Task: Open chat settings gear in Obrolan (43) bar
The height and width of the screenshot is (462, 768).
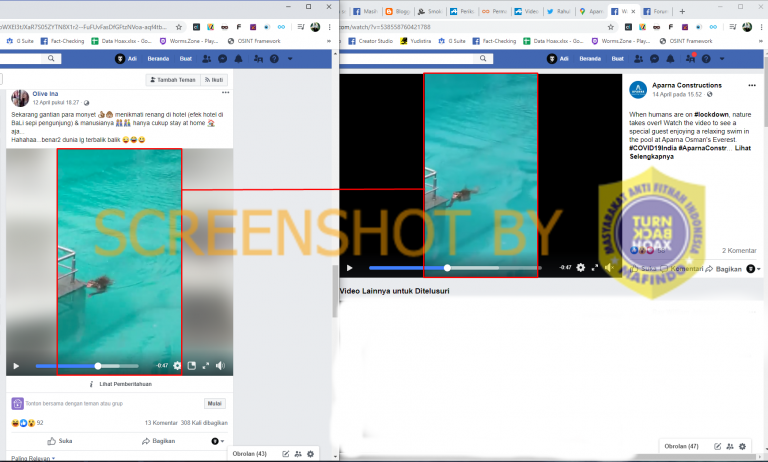Action: click(310, 454)
